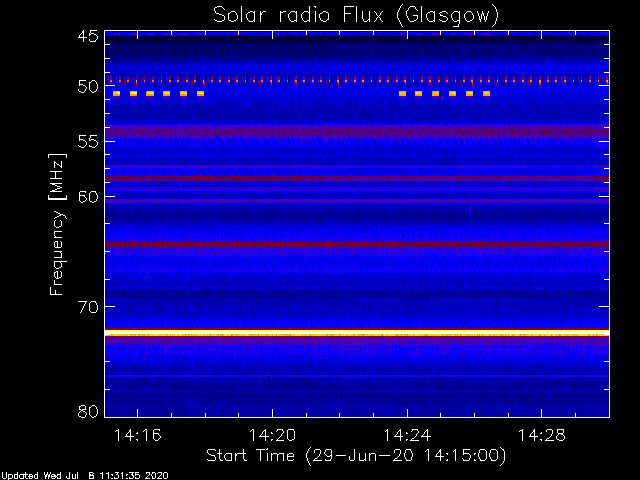This screenshot has width=640, height=480.
Task: Click the first yellow burst block near 14:15
Action: [117, 94]
